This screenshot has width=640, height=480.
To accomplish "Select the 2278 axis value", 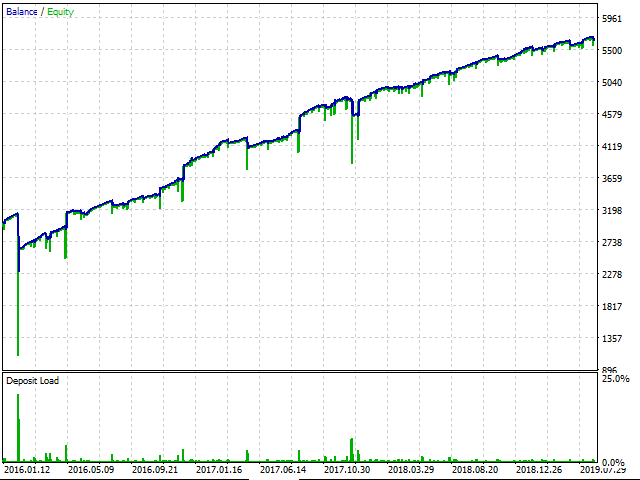I will click(x=612, y=275).
